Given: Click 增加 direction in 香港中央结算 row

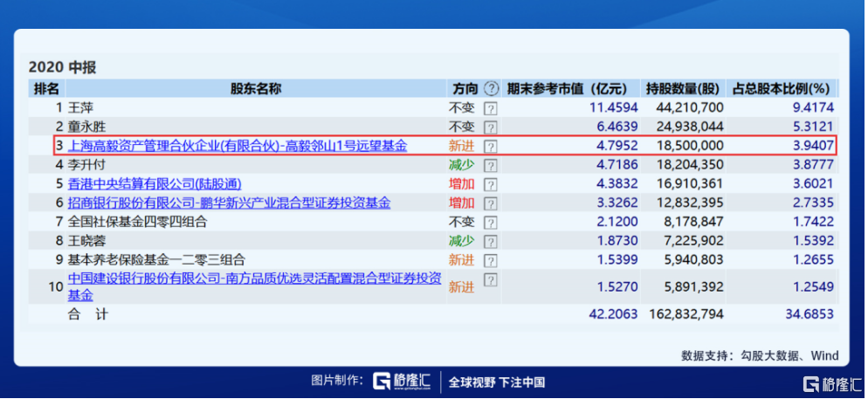Looking at the screenshot, I should (462, 184).
